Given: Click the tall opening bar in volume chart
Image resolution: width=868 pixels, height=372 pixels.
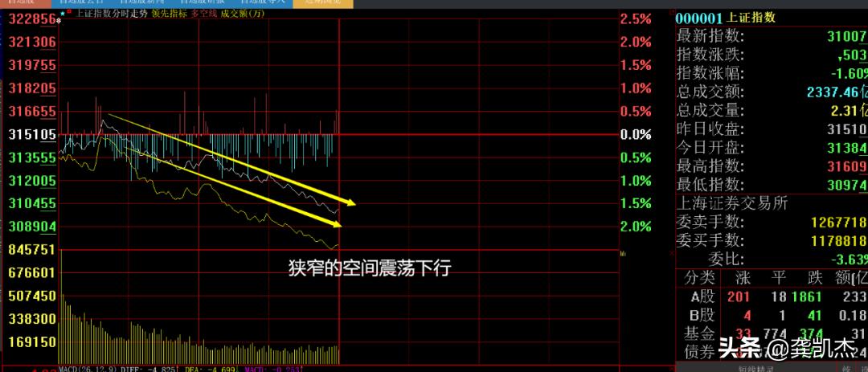Looking at the screenshot, I should click(60, 306).
